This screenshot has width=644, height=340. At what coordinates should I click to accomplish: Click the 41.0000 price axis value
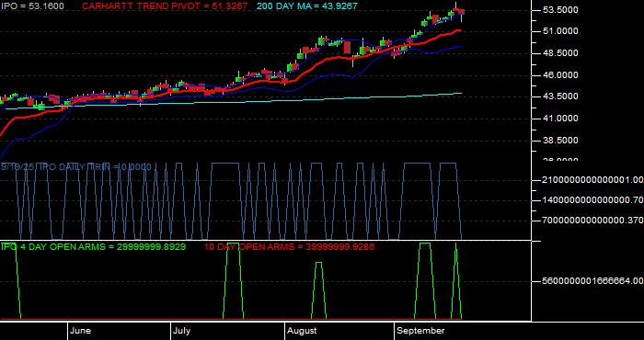click(x=560, y=119)
